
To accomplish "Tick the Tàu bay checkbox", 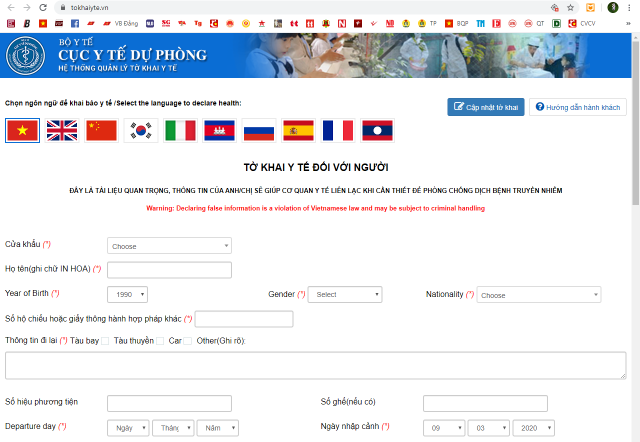I will [x=106, y=341].
